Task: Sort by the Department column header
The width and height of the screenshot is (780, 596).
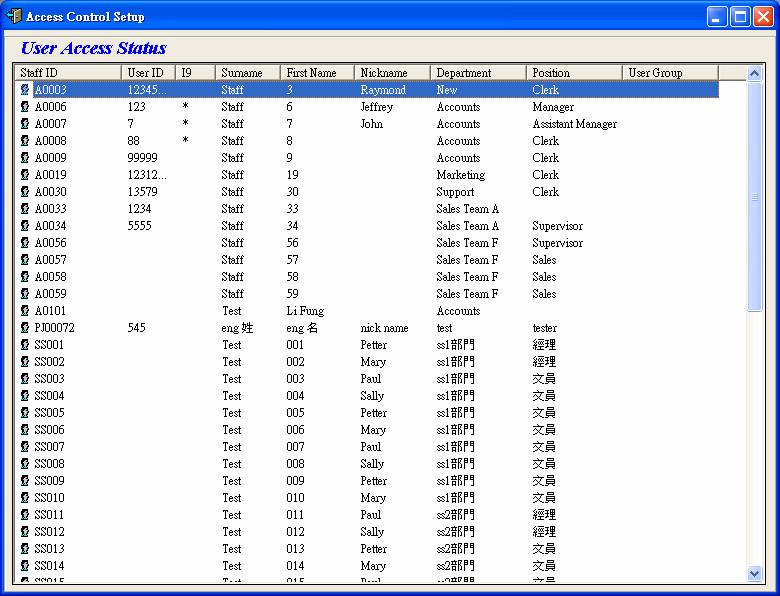Action: (x=478, y=73)
